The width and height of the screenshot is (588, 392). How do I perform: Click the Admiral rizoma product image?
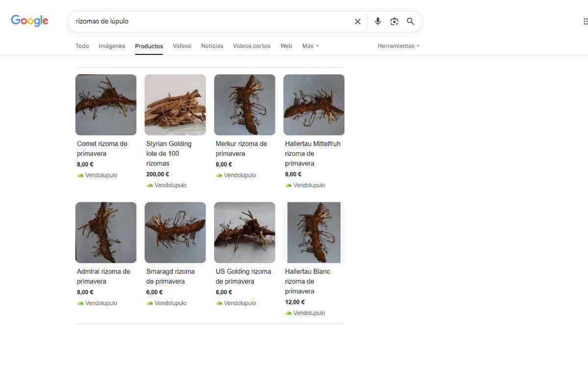106,233
